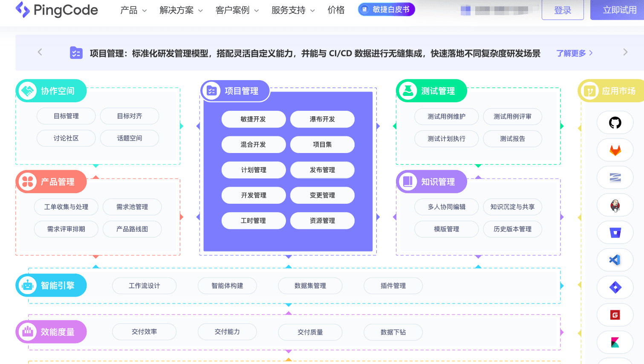This screenshot has height=364, width=644.
Task: Select the 敏捷开发 pill
Action: pyautogui.click(x=254, y=119)
